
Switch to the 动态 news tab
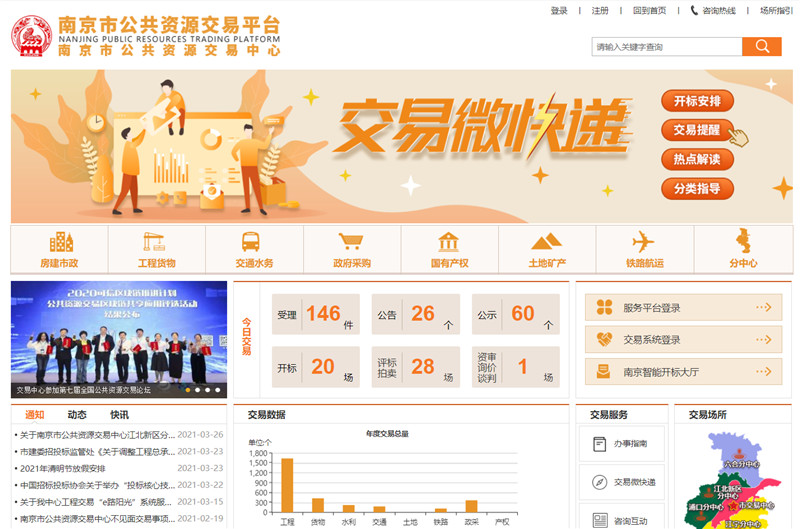coord(77,415)
